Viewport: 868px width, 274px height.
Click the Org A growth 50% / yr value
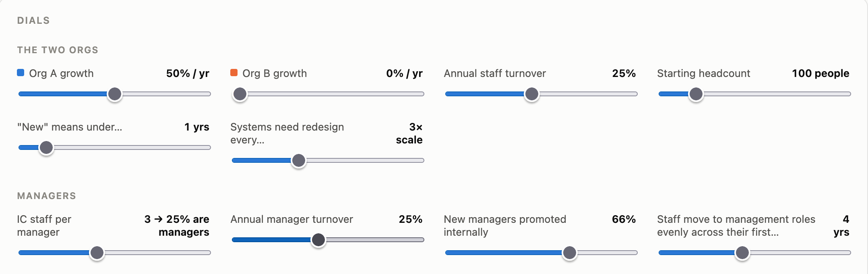tap(188, 73)
